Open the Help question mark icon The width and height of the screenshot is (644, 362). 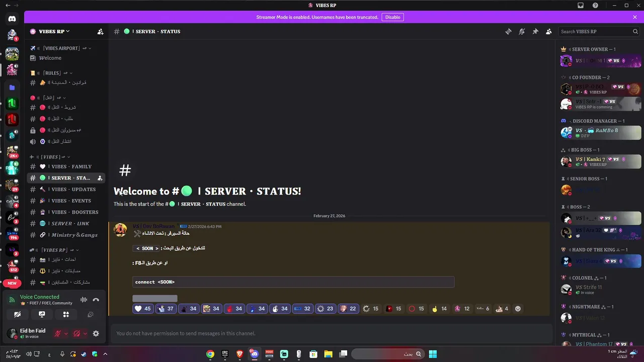coord(596,5)
